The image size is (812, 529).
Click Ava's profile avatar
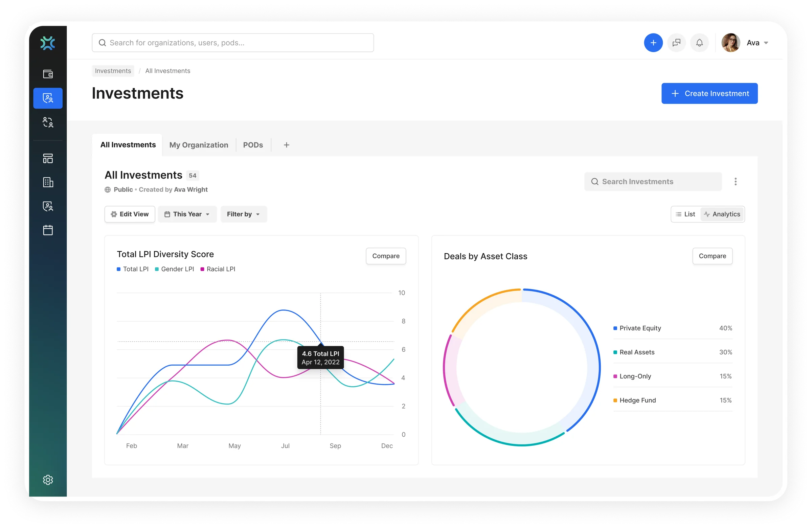point(730,43)
